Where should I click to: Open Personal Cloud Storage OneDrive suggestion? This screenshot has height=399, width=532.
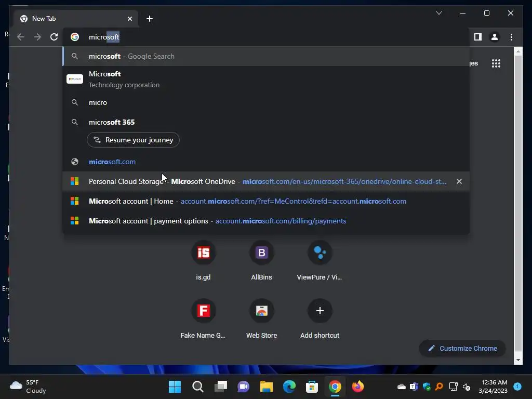tap(266, 181)
